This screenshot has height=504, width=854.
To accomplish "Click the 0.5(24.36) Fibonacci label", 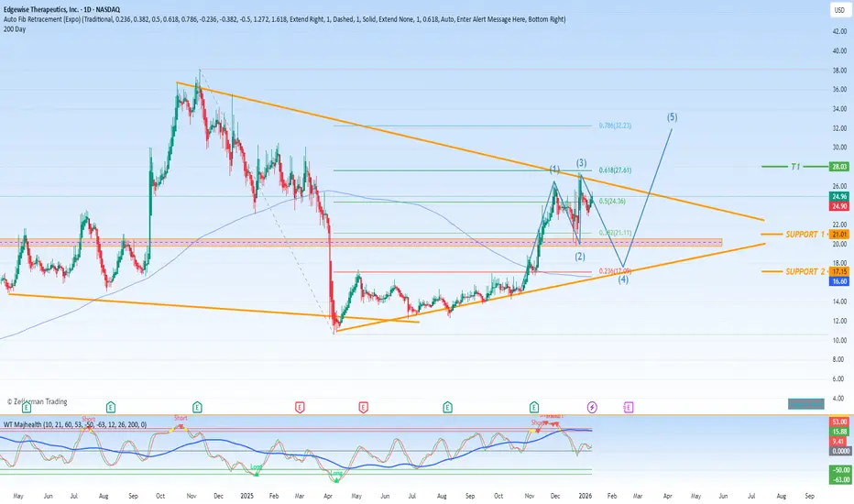I will click(612, 201).
